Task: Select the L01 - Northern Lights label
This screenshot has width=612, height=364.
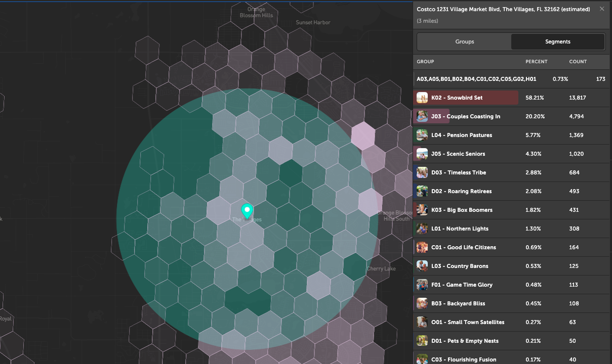Action: click(460, 229)
